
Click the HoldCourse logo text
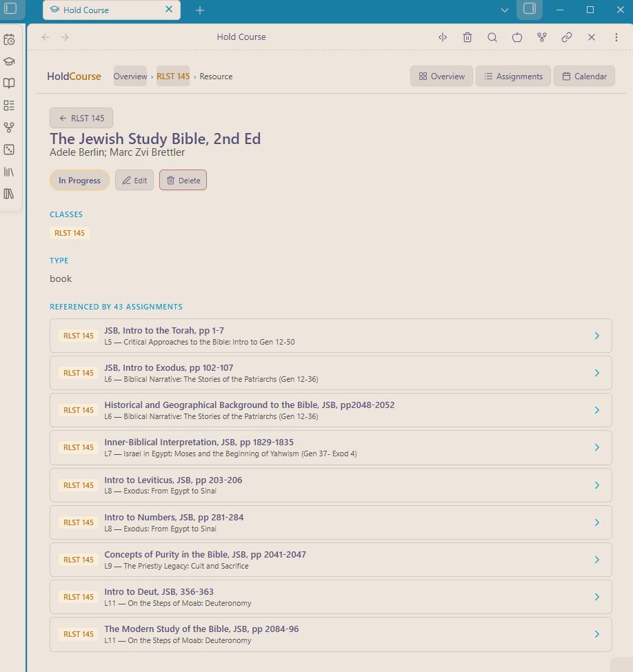pos(74,77)
